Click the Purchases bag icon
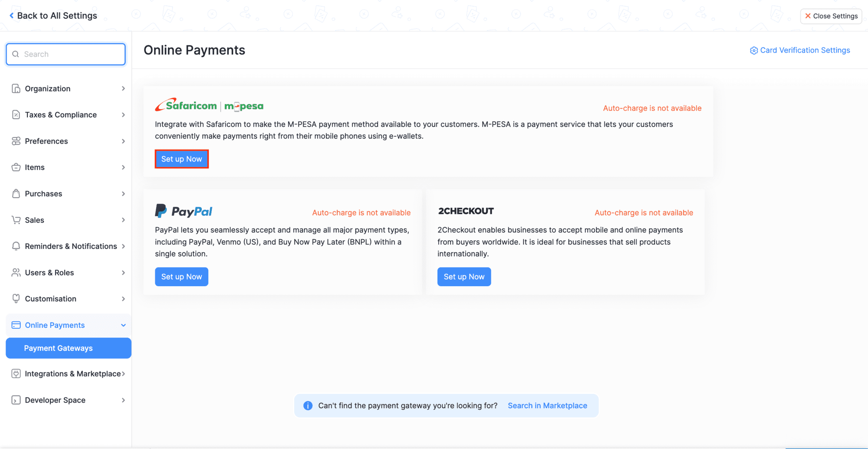Viewport: 868px width, 449px height. pyautogui.click(x=16, y=193)
